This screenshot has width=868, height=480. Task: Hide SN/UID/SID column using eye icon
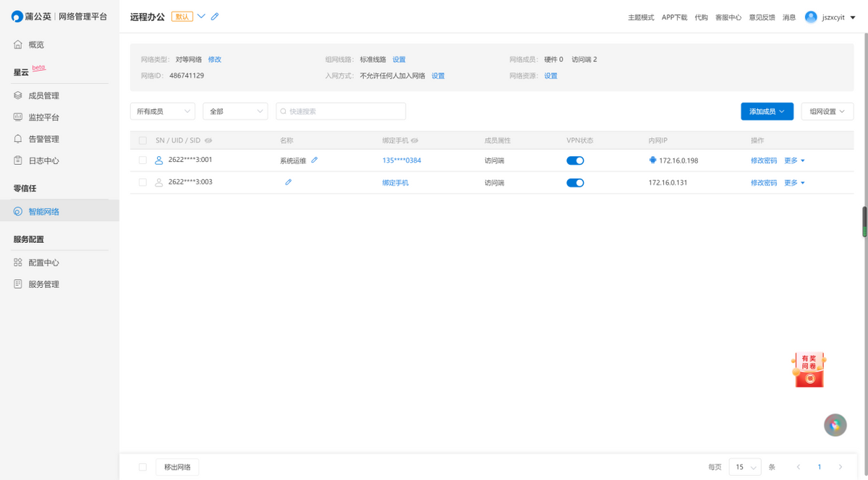coord(208,140)
